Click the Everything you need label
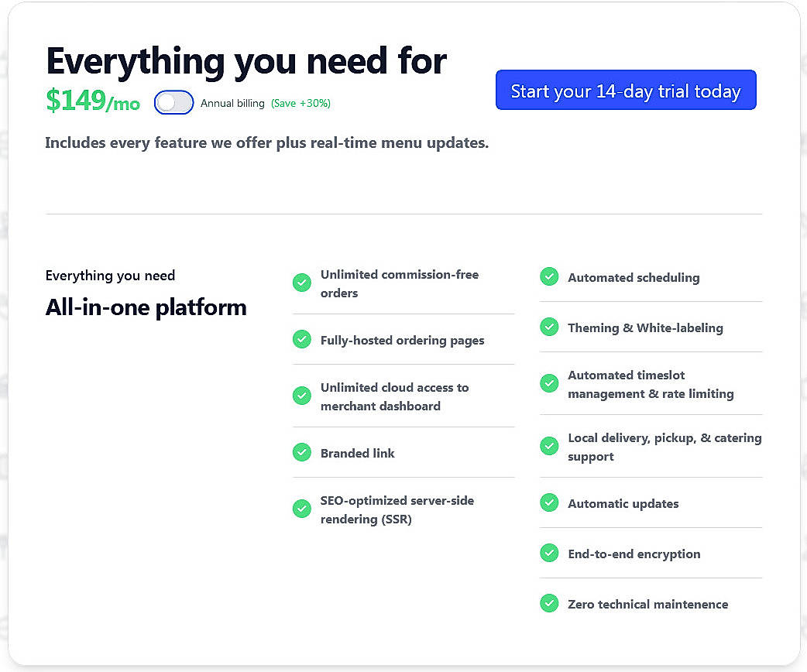The image size is (807, 672). [x=110, y=276]
